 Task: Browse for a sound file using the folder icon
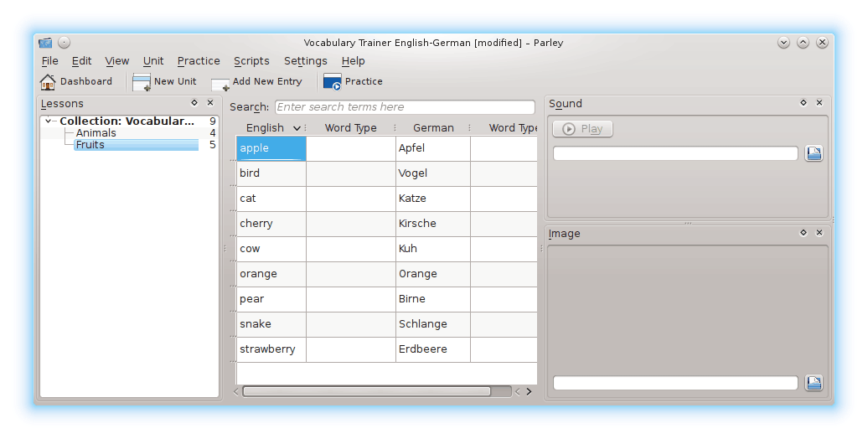point(814,153)
